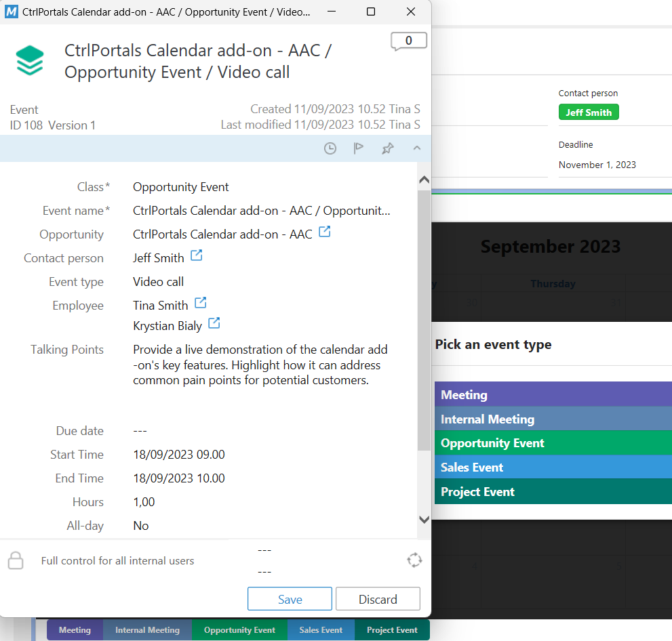Screen dimensions: 672x641
Task: Close the event properties window
Action: click(x=410, y=12)
